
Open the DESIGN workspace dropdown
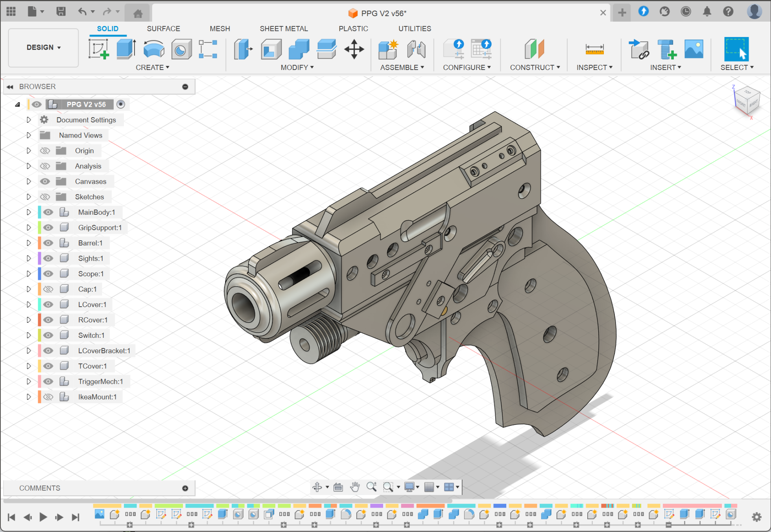click(x=43, y=48)
